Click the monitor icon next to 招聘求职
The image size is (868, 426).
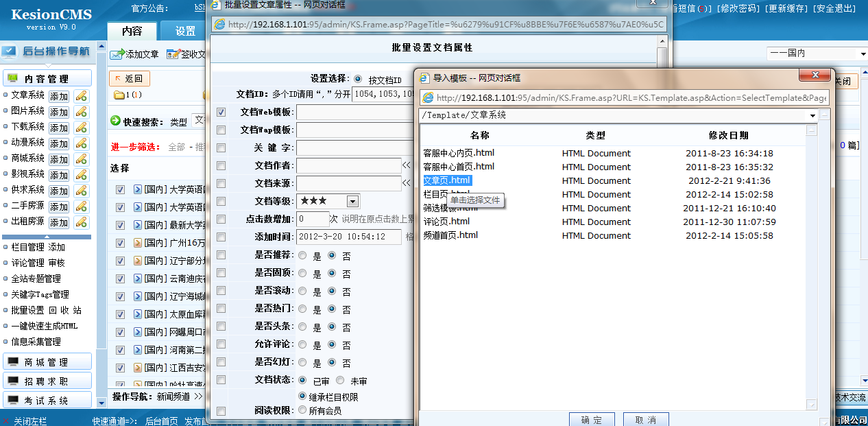pyautogui.click(x=13, y=381)
